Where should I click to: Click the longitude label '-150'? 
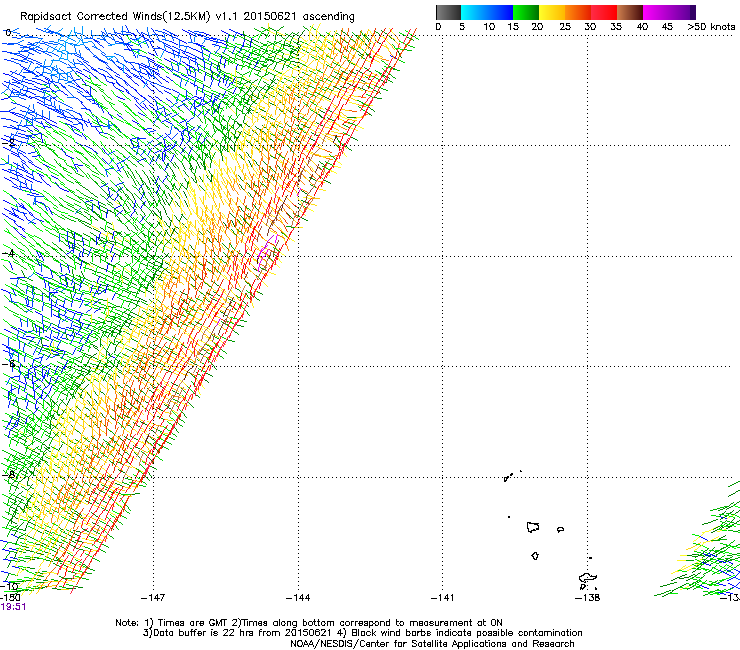10,597
